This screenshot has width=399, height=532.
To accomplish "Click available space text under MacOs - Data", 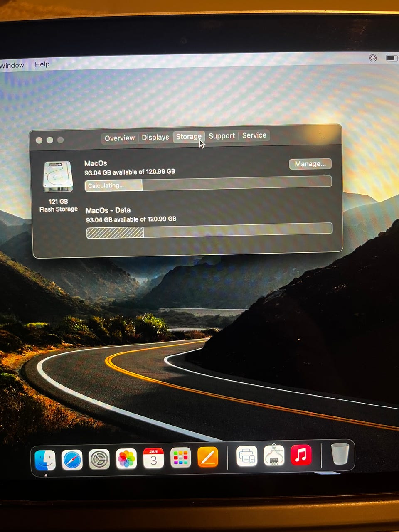I will pyautogui.click(x=131, y=219).
